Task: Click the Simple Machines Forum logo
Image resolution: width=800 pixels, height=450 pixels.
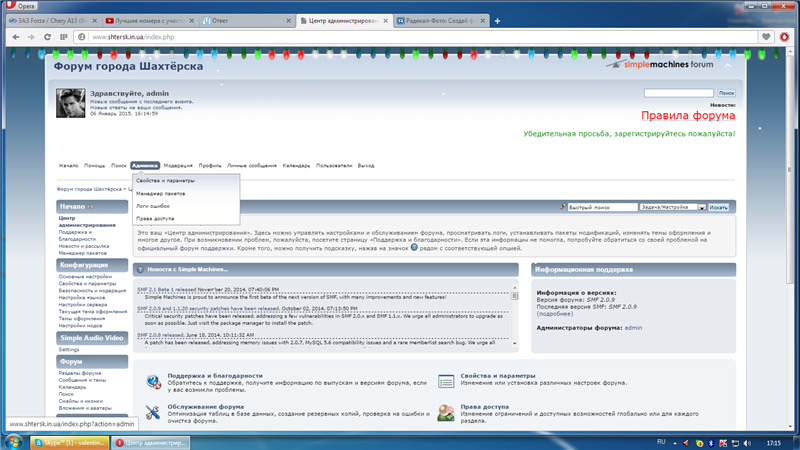Action: (x=660, y=64)
